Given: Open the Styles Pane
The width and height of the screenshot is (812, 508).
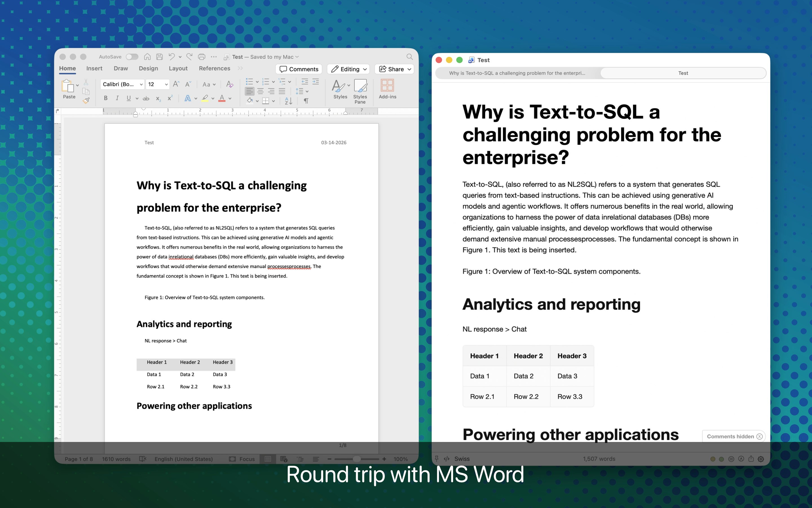Looking at the screenshot, I should coord(360,91).
